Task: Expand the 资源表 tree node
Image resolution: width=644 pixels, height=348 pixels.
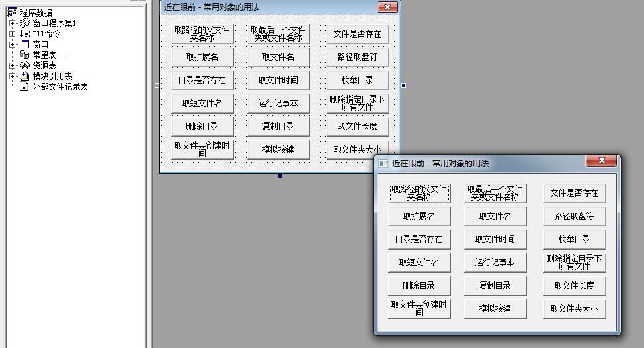Action: pos(13,65)
